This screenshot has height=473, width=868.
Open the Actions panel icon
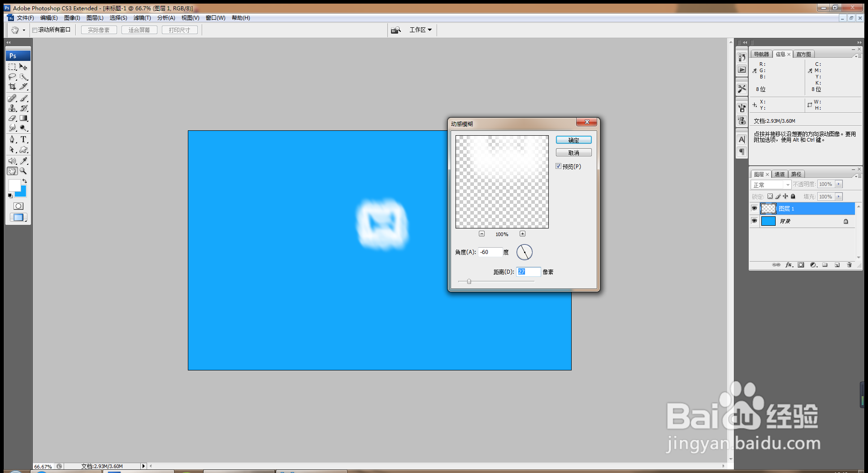742,70
